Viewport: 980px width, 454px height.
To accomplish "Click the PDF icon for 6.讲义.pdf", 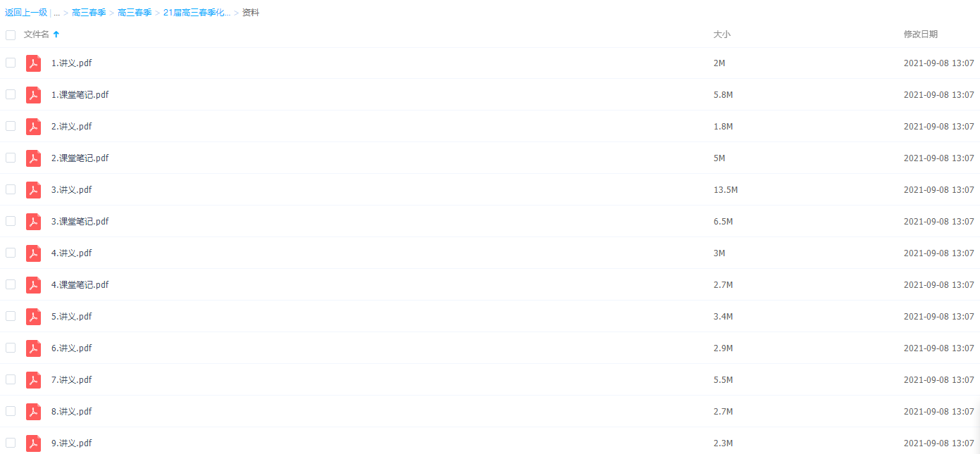I will pyautogui.click(x=33, y=348).
